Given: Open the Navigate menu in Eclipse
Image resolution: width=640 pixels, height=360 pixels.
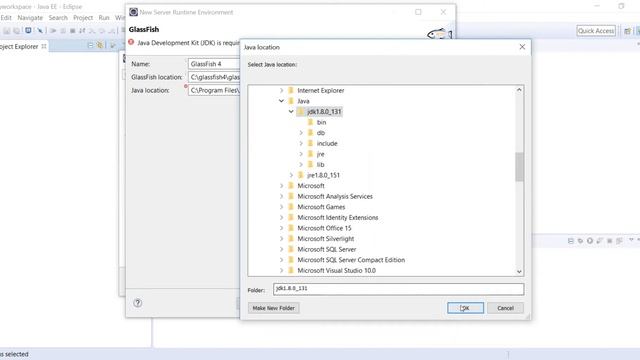Looking at the screenshot, I should (30, 18).
